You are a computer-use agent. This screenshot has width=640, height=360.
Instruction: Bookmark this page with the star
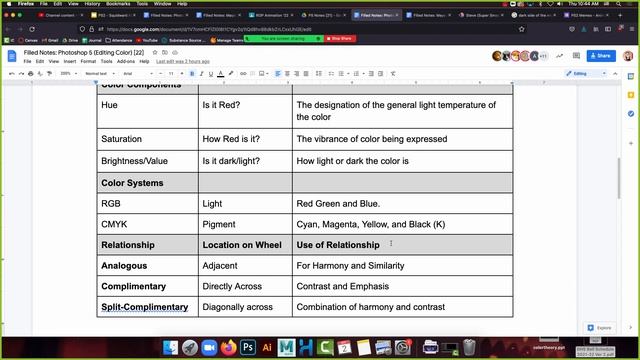tap(521, 29)
